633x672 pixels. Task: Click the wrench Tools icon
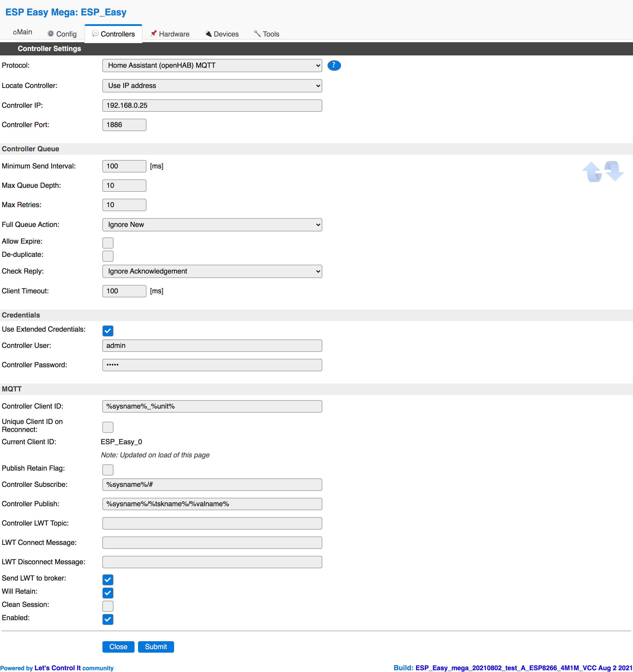257,33
